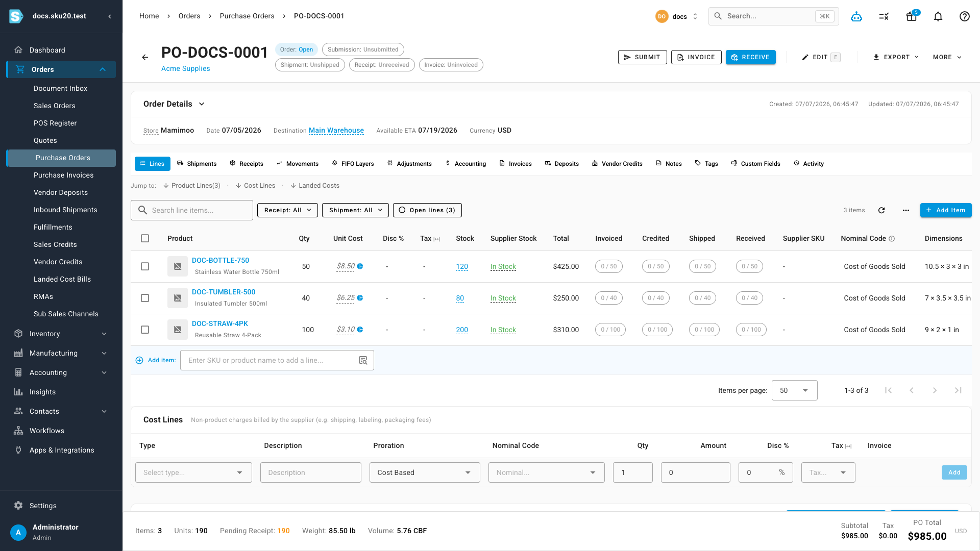Switch to the Accounting tab
Screen dimensions: 980x551
[x=465, y=164]
